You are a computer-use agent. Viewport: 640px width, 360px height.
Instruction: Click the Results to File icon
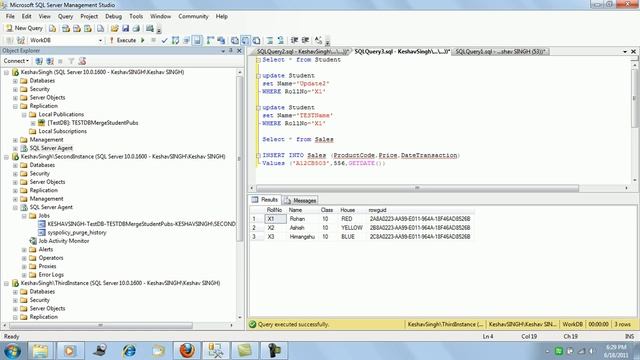pyautogui.click(x=256, y=40)
